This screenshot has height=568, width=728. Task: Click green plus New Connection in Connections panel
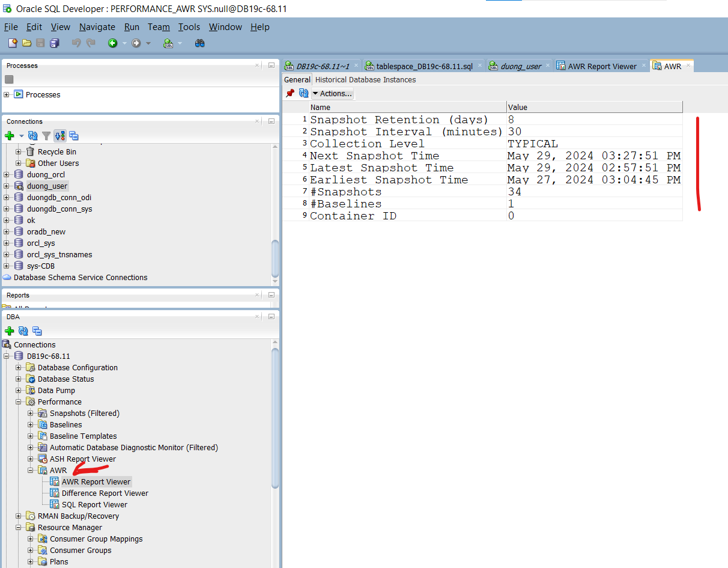click(x=9, y=136)
